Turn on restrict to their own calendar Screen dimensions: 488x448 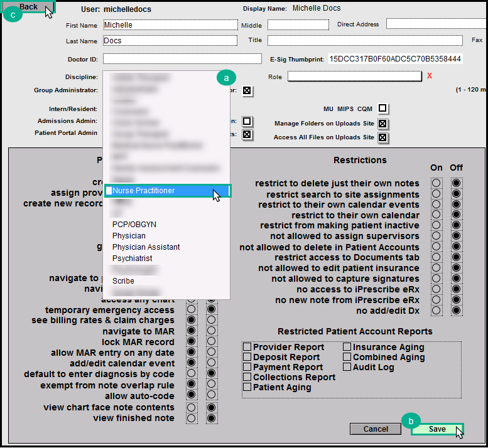pos(436,215)
